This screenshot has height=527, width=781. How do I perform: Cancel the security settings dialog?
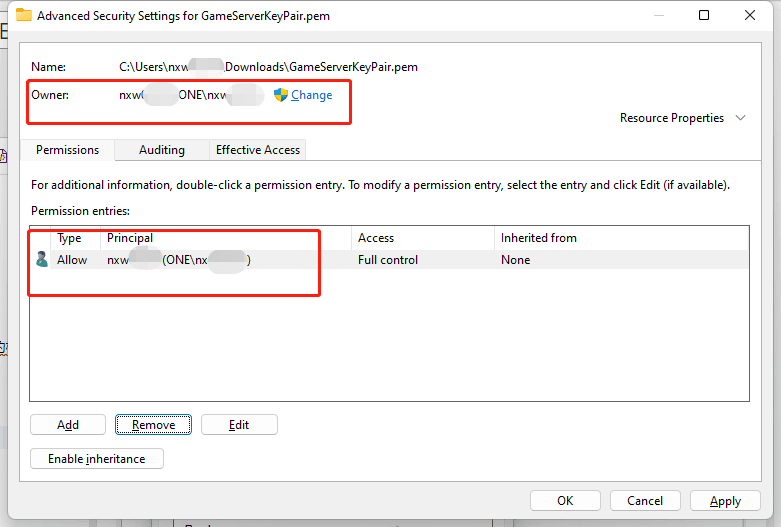coord(645,501)
